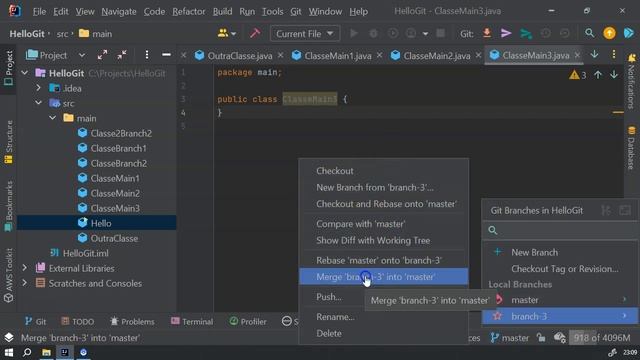Click the Collapse All icon in Project panel
This screenshot has height=360, width=640.
(x=122, y=55)
